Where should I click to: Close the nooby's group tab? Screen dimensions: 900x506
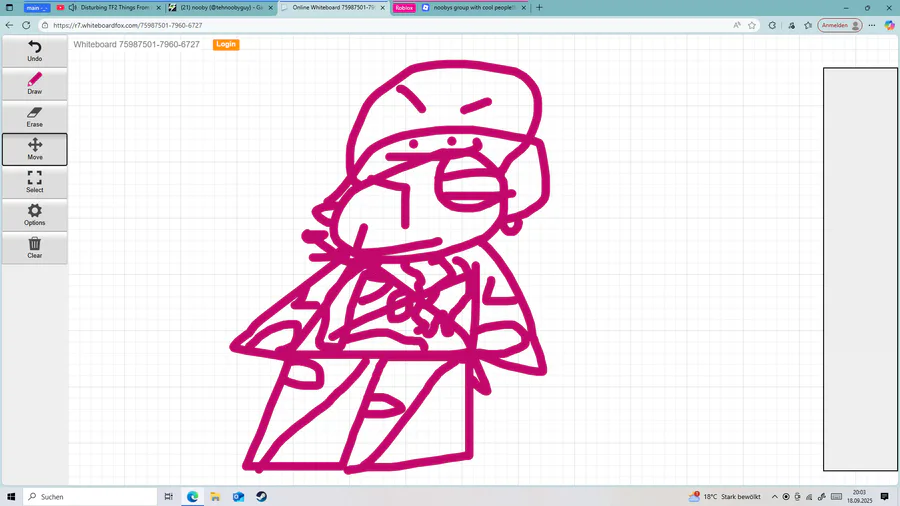pos(523,8)
